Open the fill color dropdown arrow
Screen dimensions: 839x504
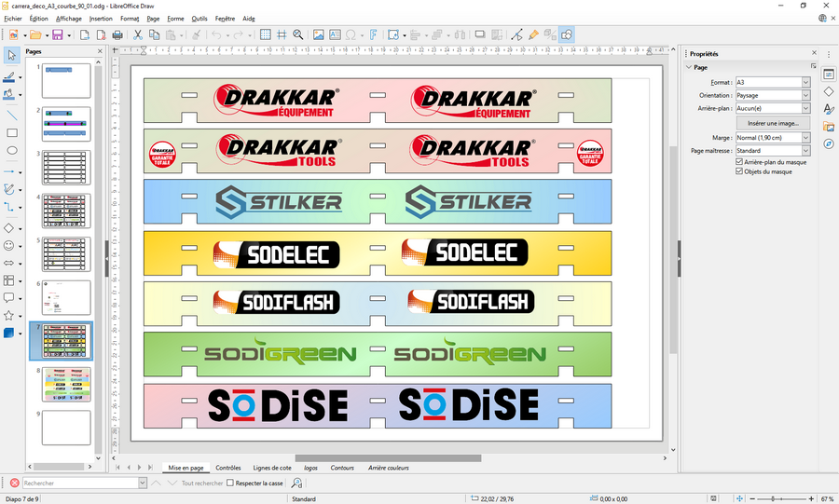click(x=21, y=95)
